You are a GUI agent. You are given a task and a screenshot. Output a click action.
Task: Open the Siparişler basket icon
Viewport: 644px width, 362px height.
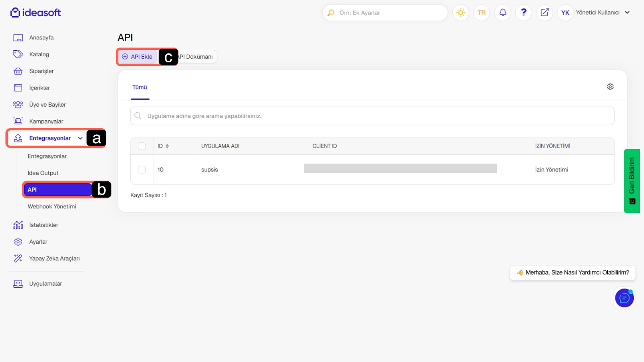(x=18, y=71)
